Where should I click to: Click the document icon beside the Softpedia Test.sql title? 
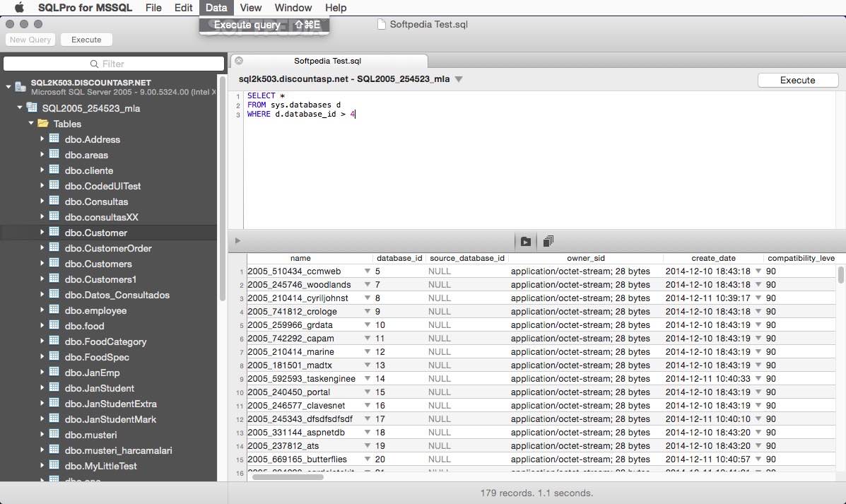point(382,24)
